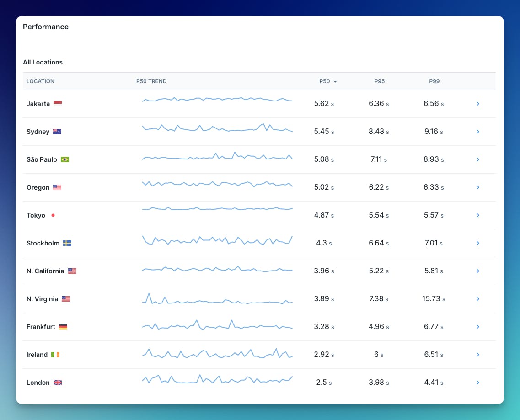Screen dimensions: 520x420
Task: Click the Japanese flag dot next to Tokyo
Action: pos(53,215)
